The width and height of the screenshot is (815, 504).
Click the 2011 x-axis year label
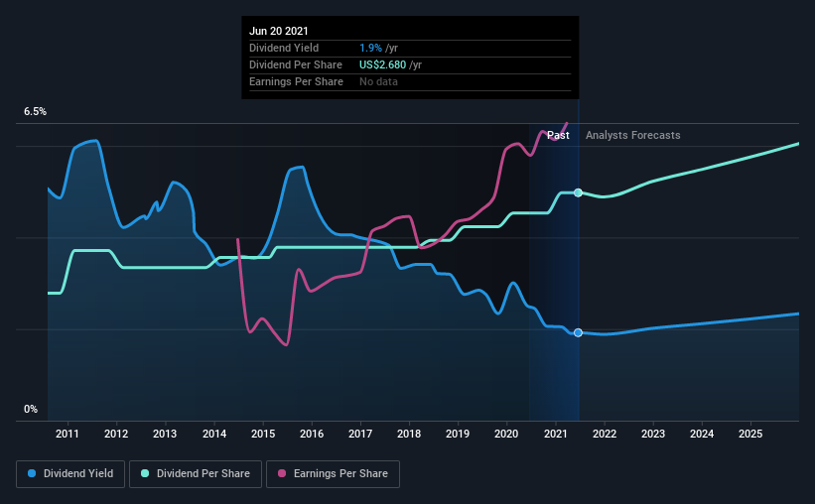(x=68, y=434)
